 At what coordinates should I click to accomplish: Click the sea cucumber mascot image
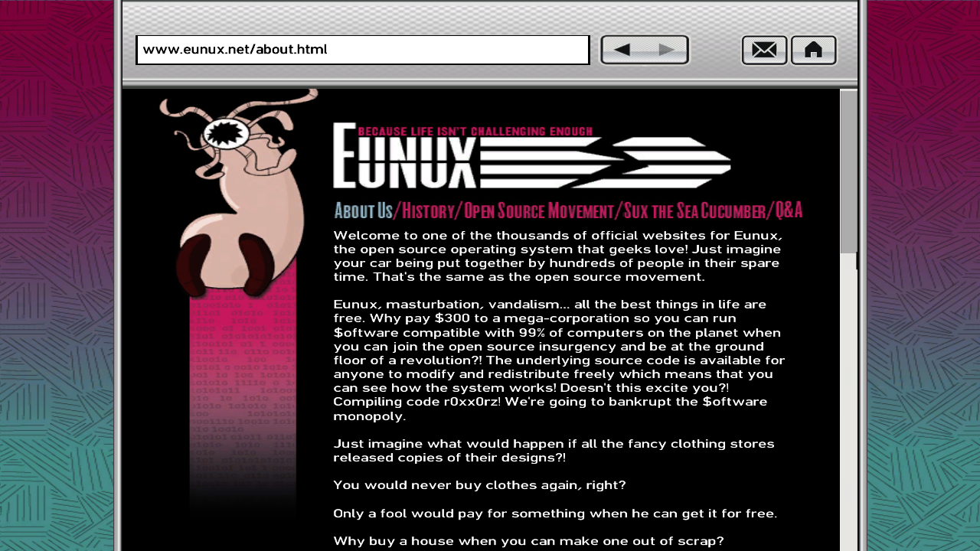[237, 195]
